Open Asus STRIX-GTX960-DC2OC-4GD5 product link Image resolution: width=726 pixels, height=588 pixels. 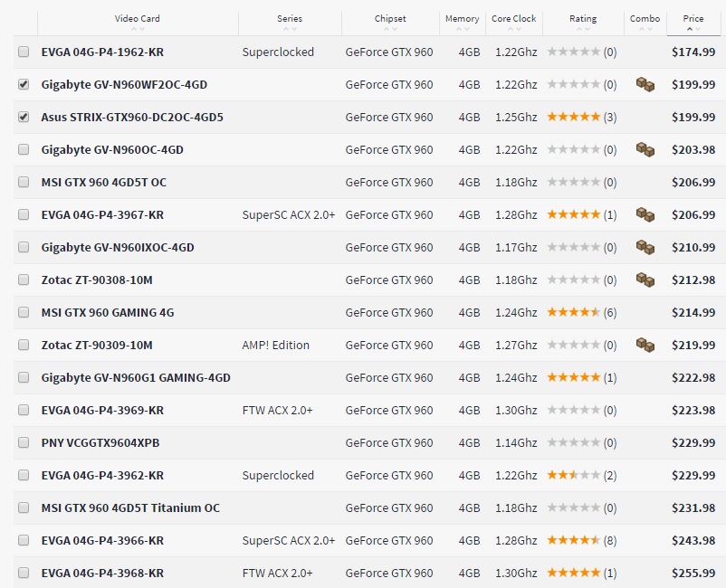coord(132,117)
